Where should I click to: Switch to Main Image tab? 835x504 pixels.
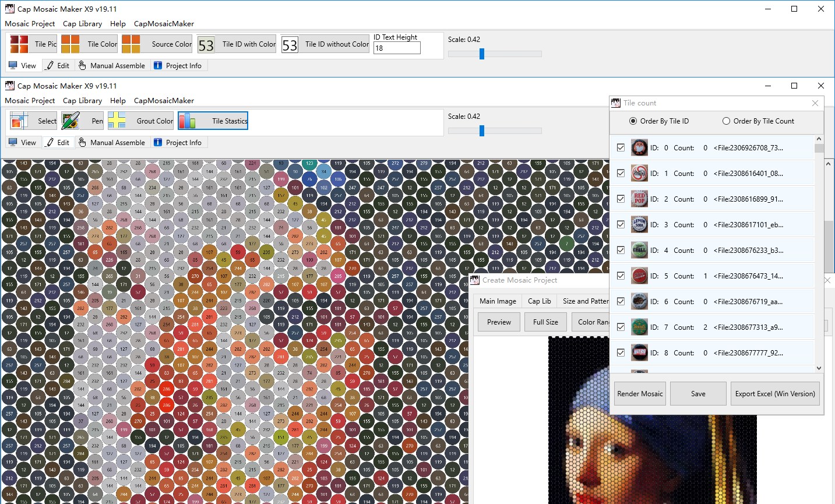click(498, 301)
